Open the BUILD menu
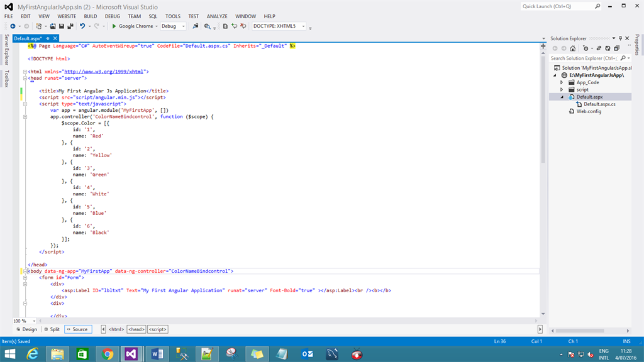Image resolution: width=644 pixels, height=362 pixels. pos(91,16)
